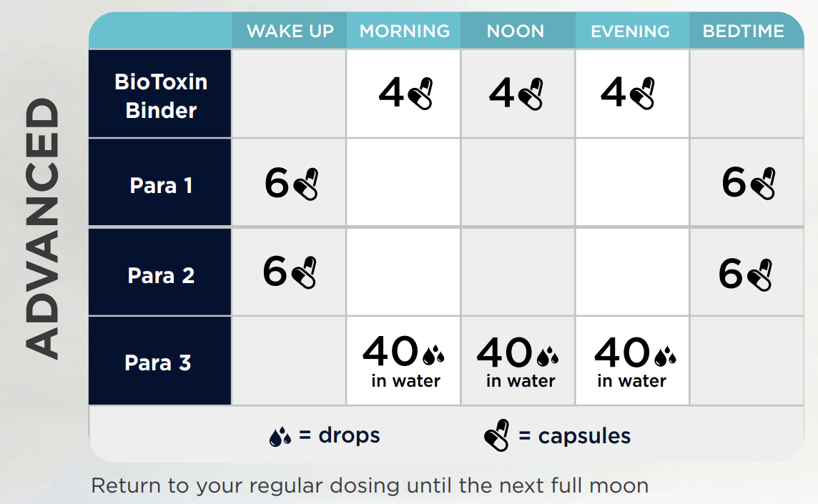Viewport: 818px width, 504px height.
Task: Click the drops icon in the legend
Action: click(280, 436)
